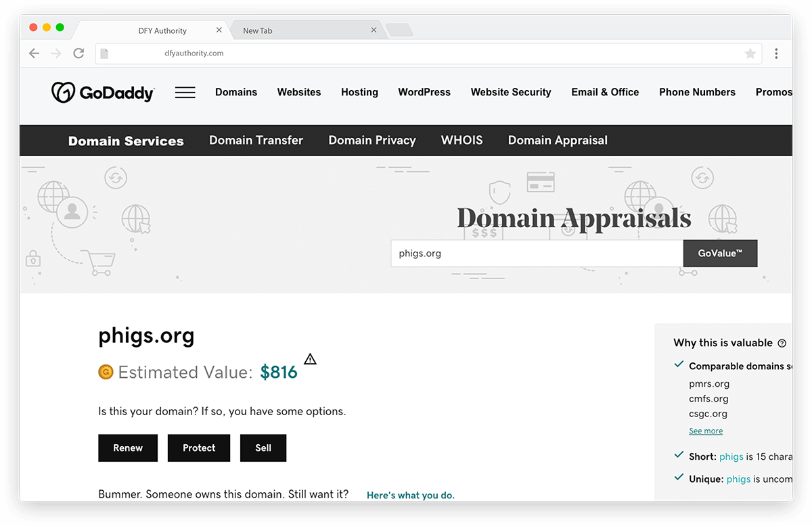Click the GoValue button
This screenshot has width=812, height=526.
720,254
